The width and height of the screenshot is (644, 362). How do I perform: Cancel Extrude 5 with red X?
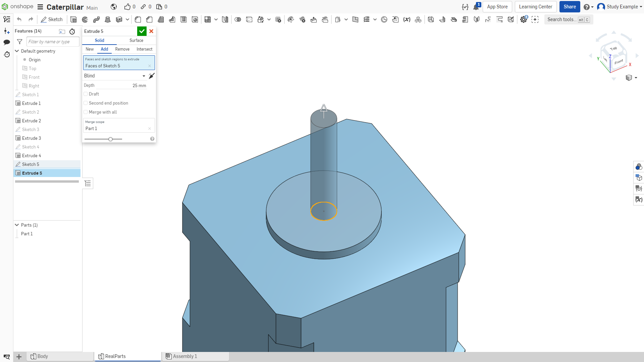(x=151, y=31)
